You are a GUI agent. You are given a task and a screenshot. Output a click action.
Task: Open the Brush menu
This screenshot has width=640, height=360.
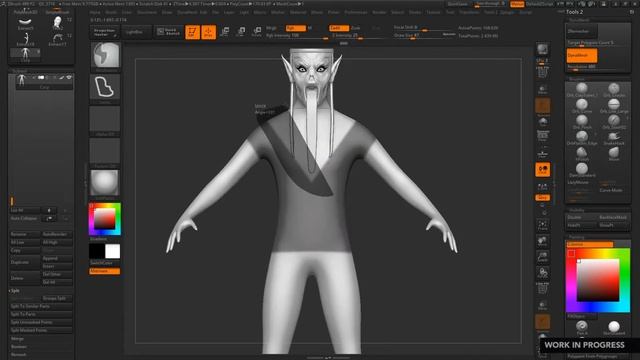[x=111, y=12]
